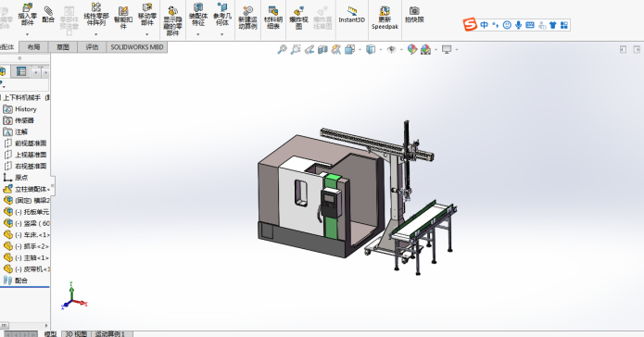The height and width of the screenshot is (337, 644).
Task: Select the History item in feature tree
Action: click(25, 109)
